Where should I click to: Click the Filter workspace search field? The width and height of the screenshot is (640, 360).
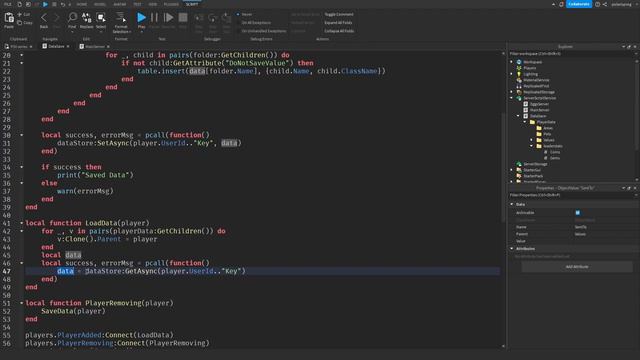[x=572, y=53]
